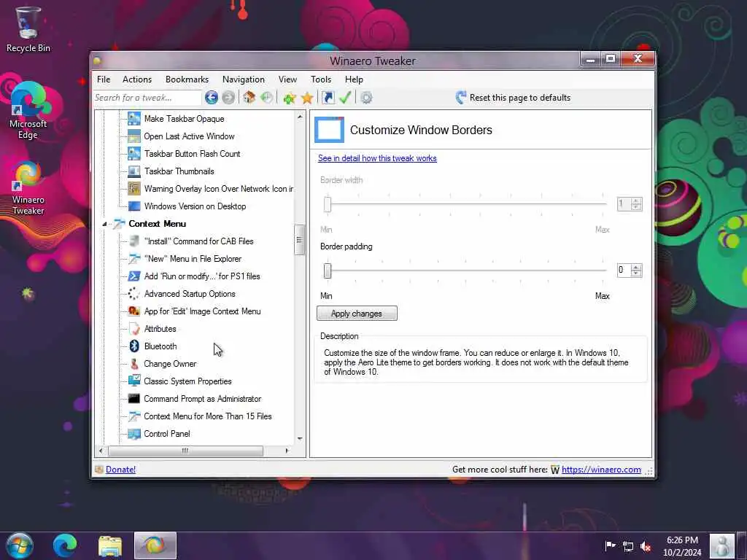Open the Bookmarks menu

(x=187, y=79)
